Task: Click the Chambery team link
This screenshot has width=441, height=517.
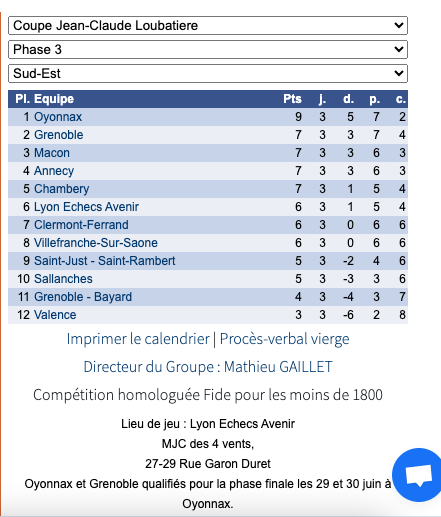Action: [x=62, y=189]
